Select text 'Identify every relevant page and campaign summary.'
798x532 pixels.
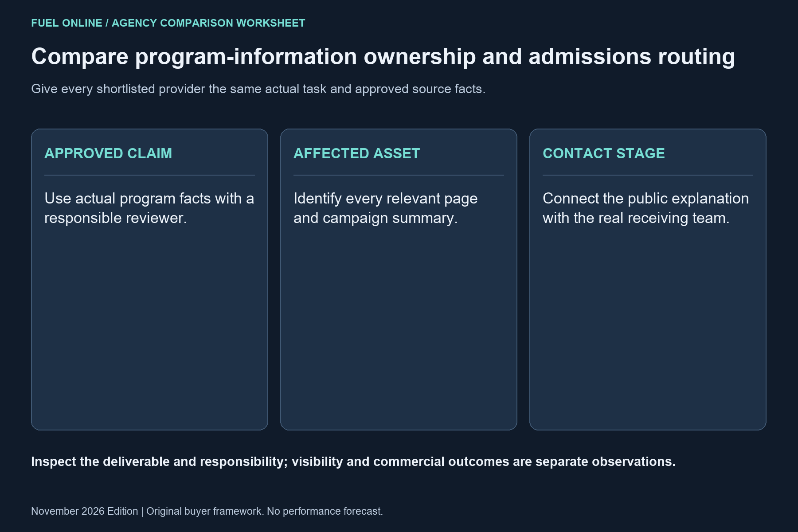click(x=386, y=208)
